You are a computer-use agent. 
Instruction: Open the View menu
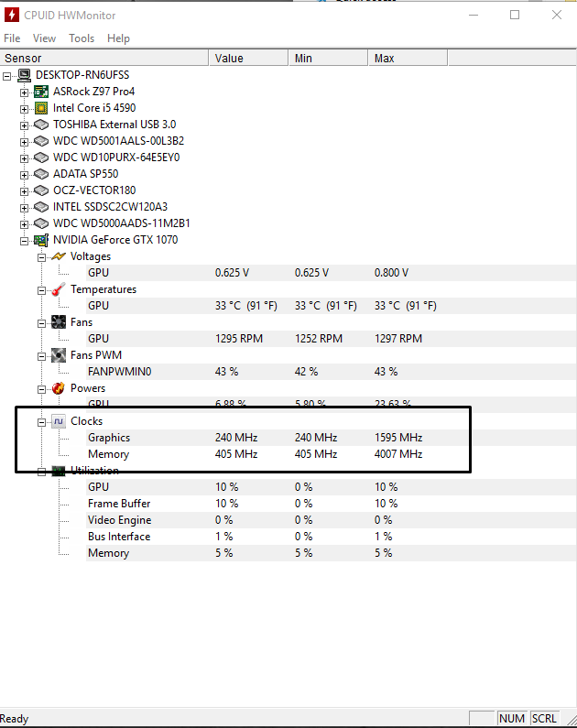pyautogui.click(x=44, y=38)
